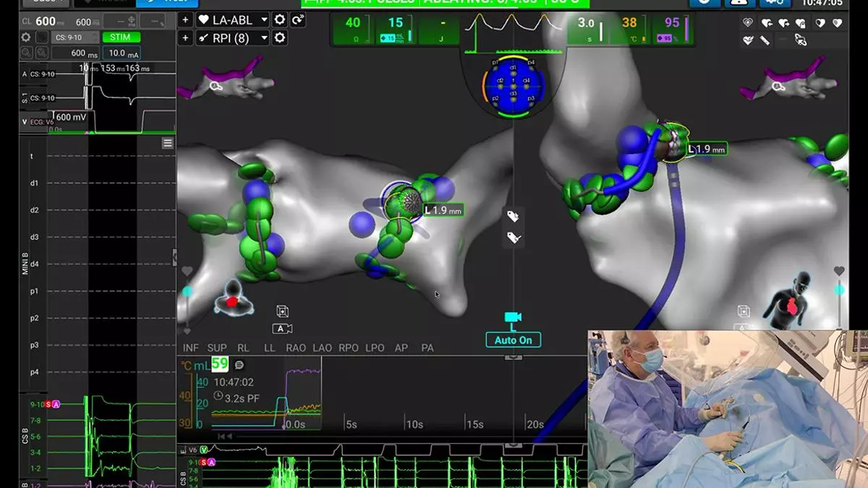Click the head orientation indicator in left view

234,297
